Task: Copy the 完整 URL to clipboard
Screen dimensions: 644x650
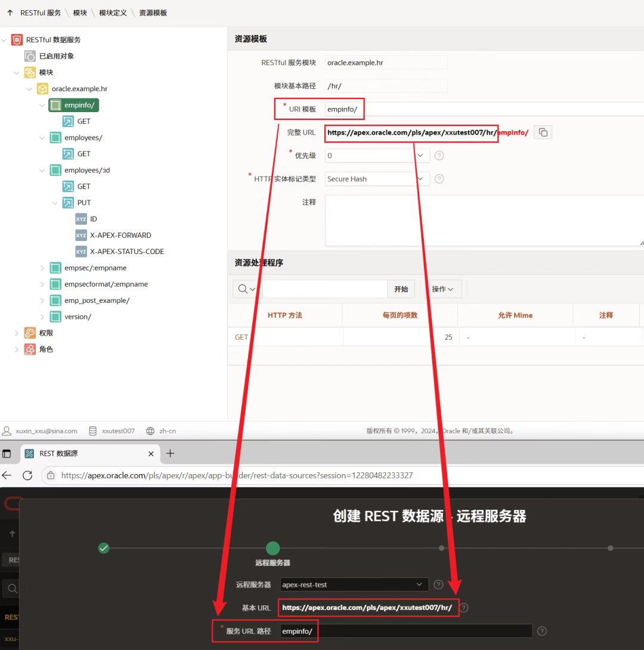Action: pos(543,132)
